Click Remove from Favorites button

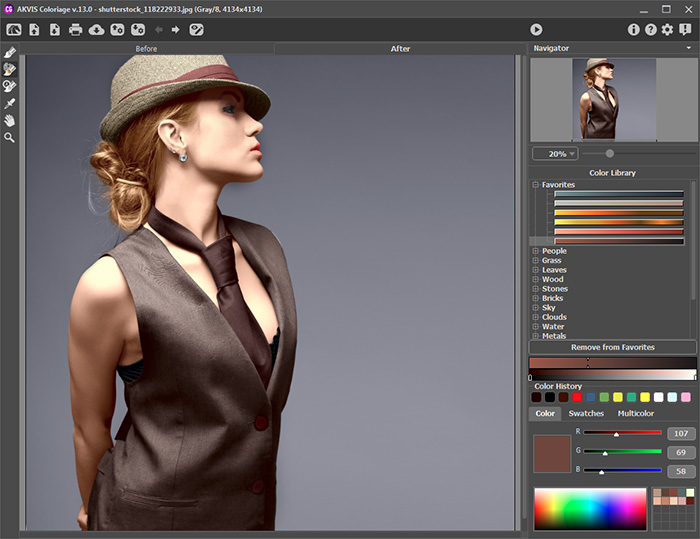[x=612, y=347]
